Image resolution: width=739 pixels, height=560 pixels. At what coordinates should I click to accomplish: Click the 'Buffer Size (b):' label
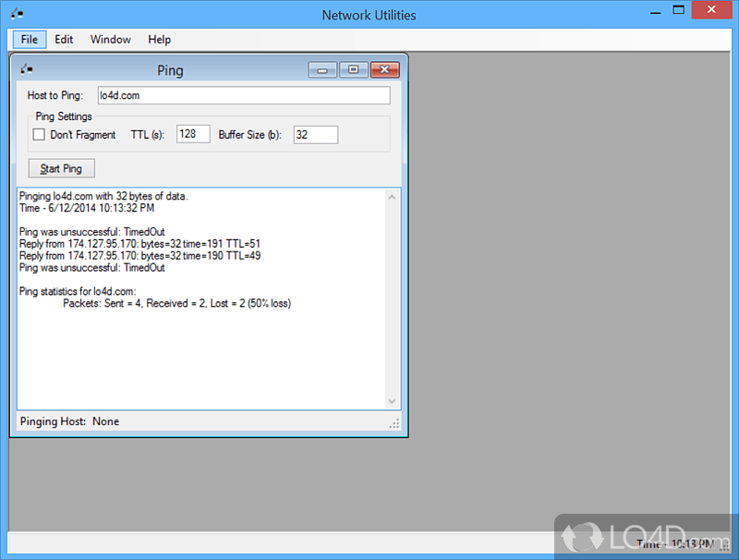(x=249, y=135)
